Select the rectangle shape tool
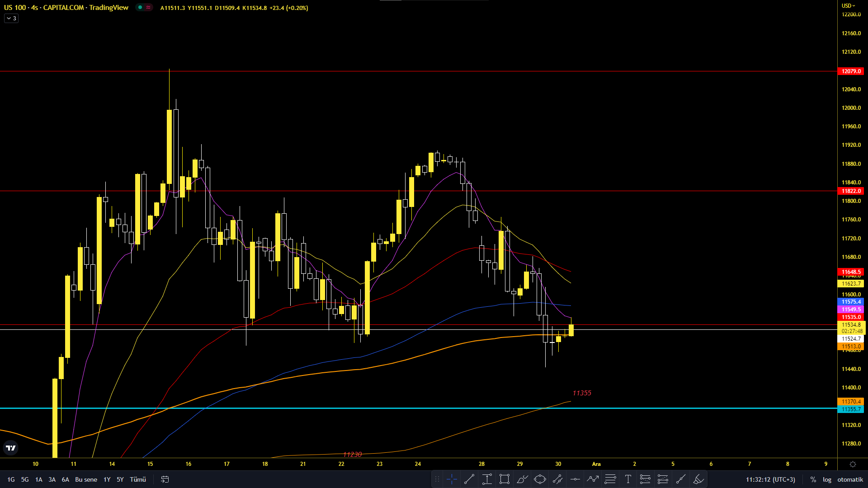The width and height of the screenshot is (868, 488). click(505, 479)
